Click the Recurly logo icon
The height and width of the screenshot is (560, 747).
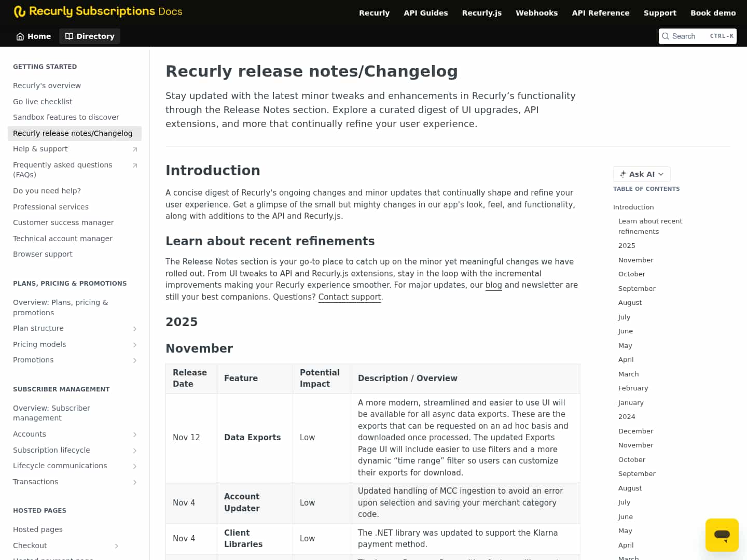point(20,11)
